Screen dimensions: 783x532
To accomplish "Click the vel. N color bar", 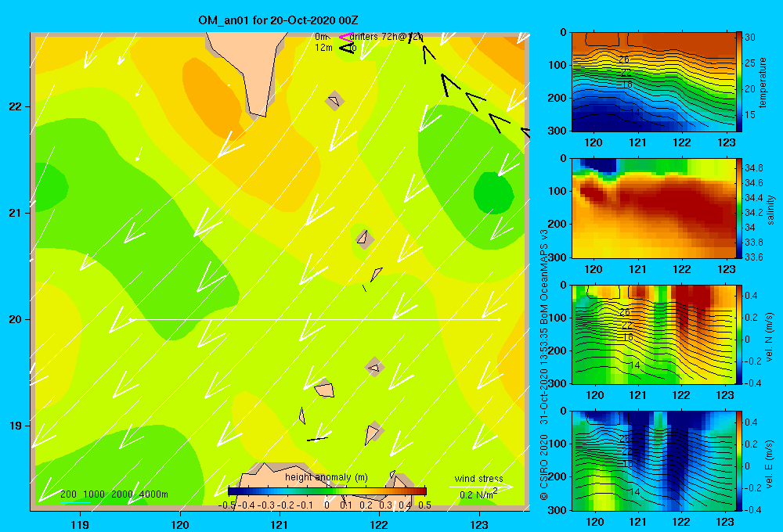I will pos(739,334).
